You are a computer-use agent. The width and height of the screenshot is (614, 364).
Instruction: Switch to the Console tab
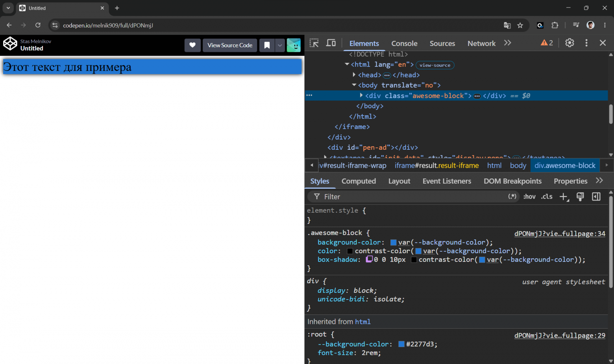click(404, 43)
